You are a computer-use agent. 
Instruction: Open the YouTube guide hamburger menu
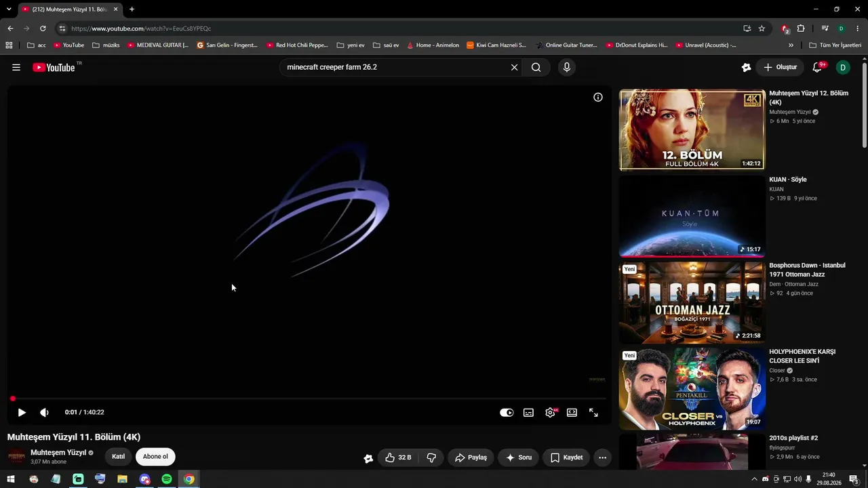16,67
